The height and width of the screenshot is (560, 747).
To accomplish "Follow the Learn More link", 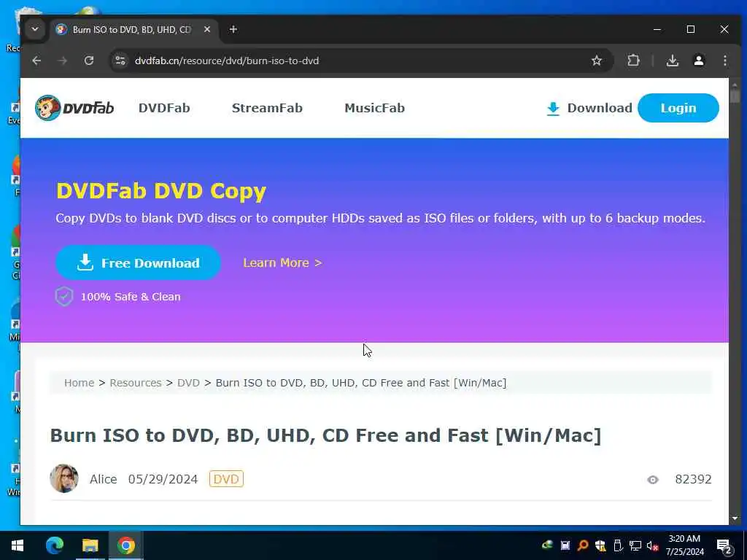I will pyautogui.click(x=282, y=262).
